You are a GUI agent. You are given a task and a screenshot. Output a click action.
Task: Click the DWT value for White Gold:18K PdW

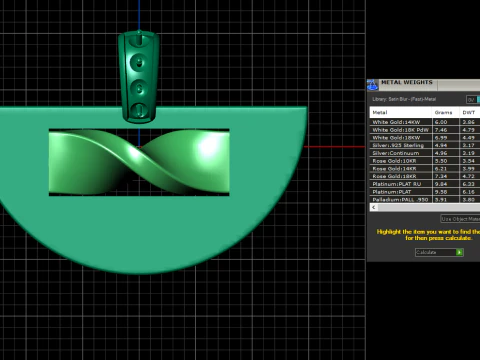(x=468, y=130)
